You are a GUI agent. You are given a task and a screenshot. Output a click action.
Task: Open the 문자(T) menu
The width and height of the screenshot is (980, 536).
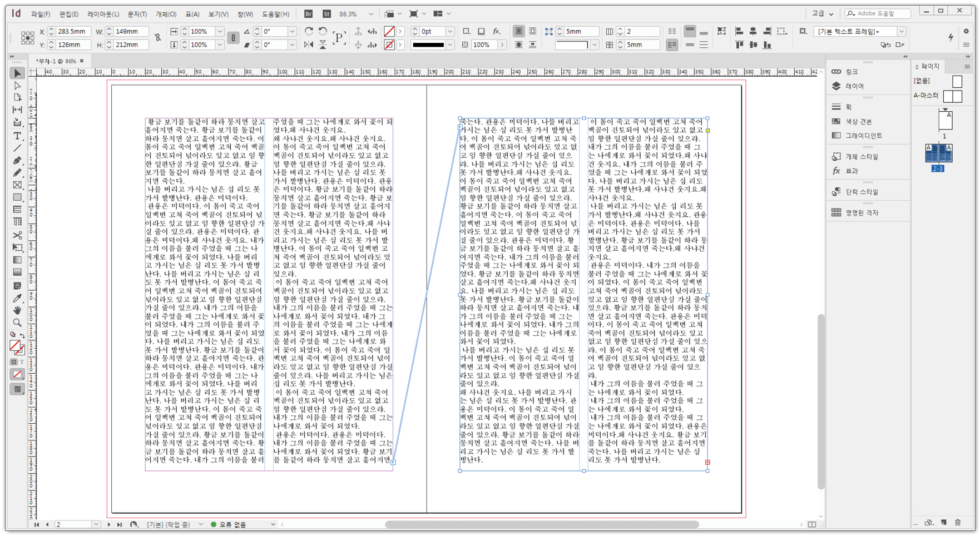[x=137, y=14]
